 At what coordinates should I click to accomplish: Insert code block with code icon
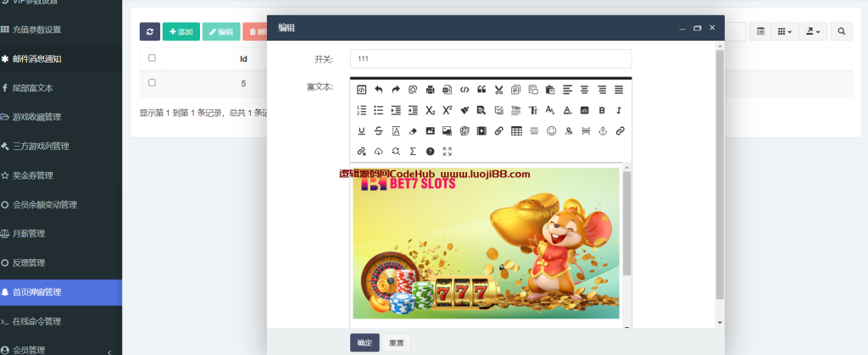point(465,90)
